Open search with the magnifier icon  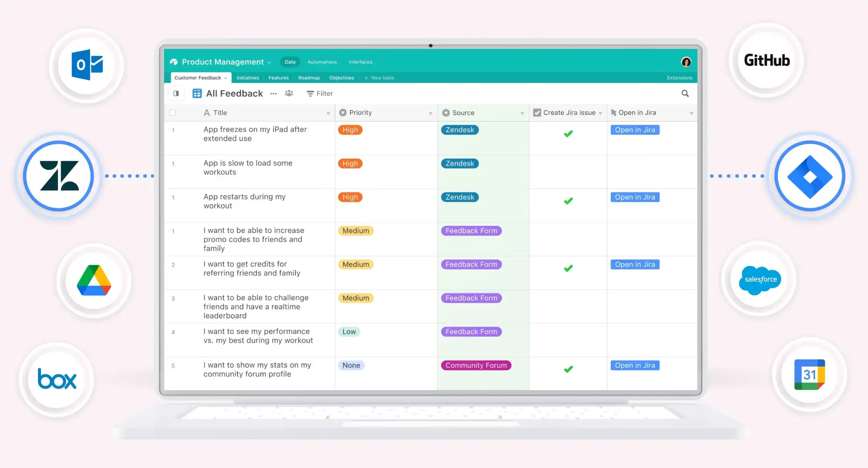(685, 93)
